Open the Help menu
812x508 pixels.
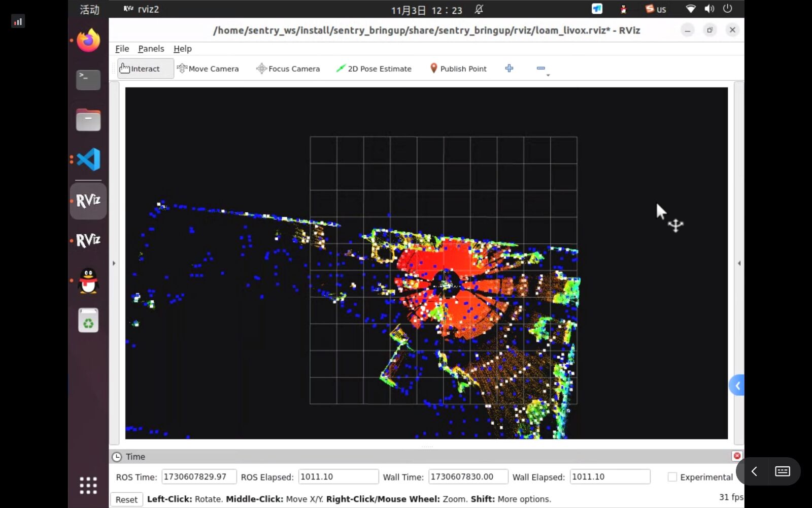point(182,49)
